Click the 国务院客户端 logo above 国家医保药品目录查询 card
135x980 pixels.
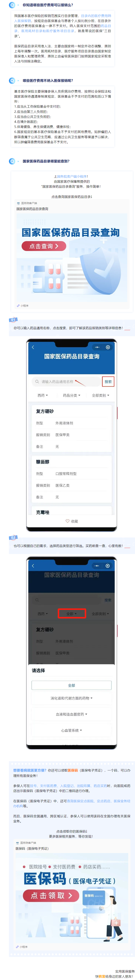click(x=18, y=203)
